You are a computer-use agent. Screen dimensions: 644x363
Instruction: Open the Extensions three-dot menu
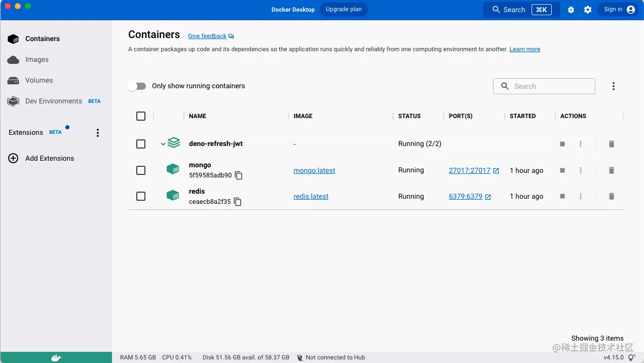(98, 133)
